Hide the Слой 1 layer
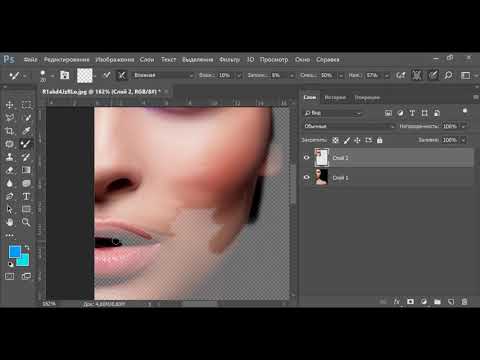Image resolution: width=480 pixels, height=360 pixels. click(x=307, y=178)
